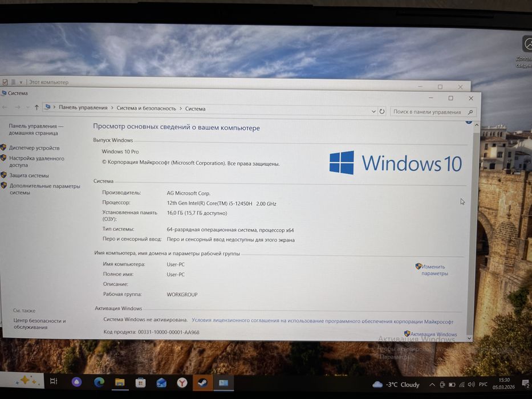This screenshot has width=532, height=399.
Task: Launch Yandex Alice assistant on taskbar
Action: pyautogui.click(x=76, y=382)
